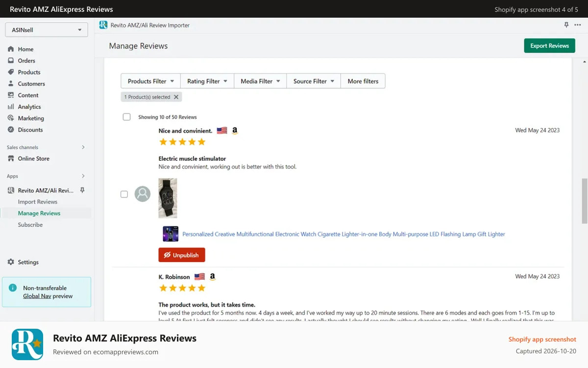Open the Media Filter dropdown

[260, 81]
